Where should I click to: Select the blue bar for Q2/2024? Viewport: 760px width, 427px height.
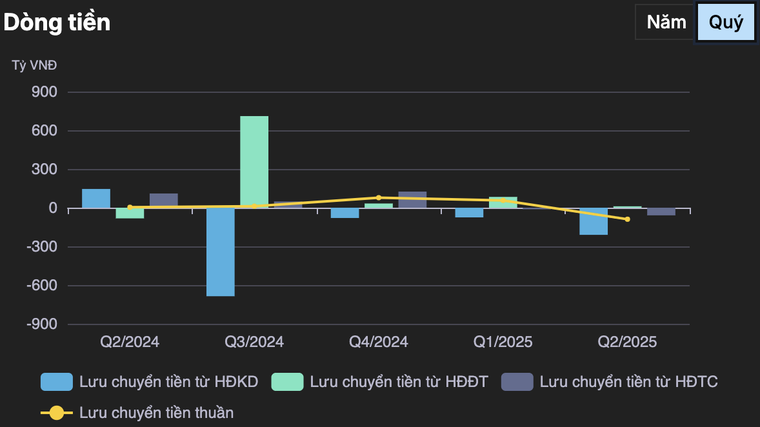pos(96,198)
